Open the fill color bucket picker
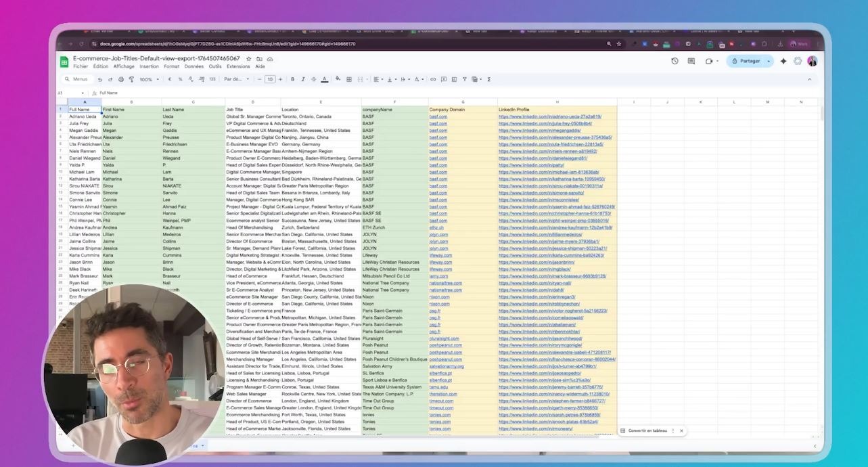 [x=338, y=79]
